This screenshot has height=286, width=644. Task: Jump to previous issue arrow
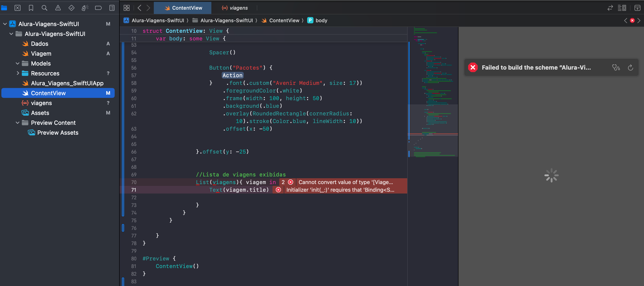pyautogui.click(x=626, y=20)
